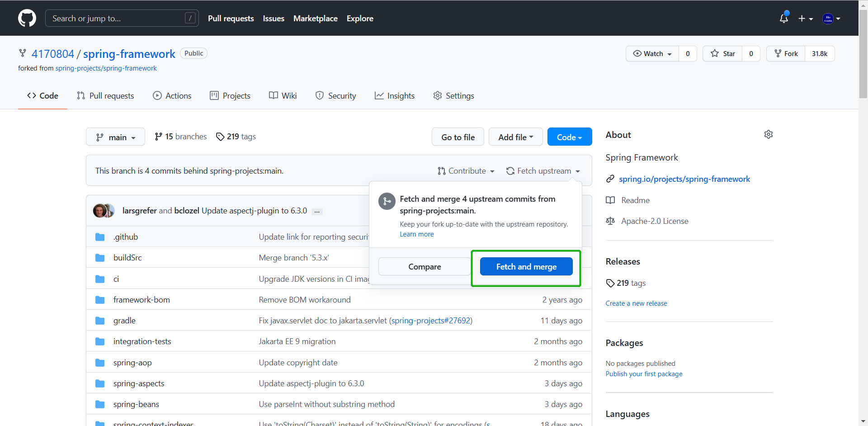Switch to the Insights tab
868x426 pixels.
coord(395,95)
